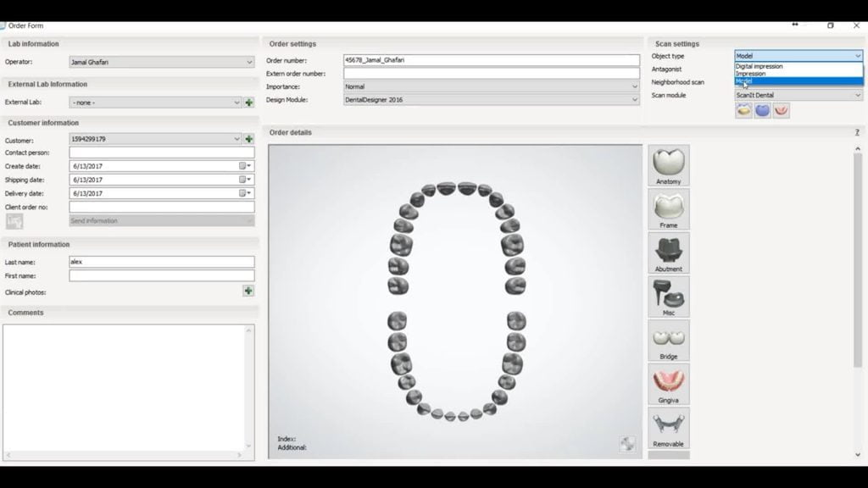Choose the Frame restoration icon

[x=668, y=208]
